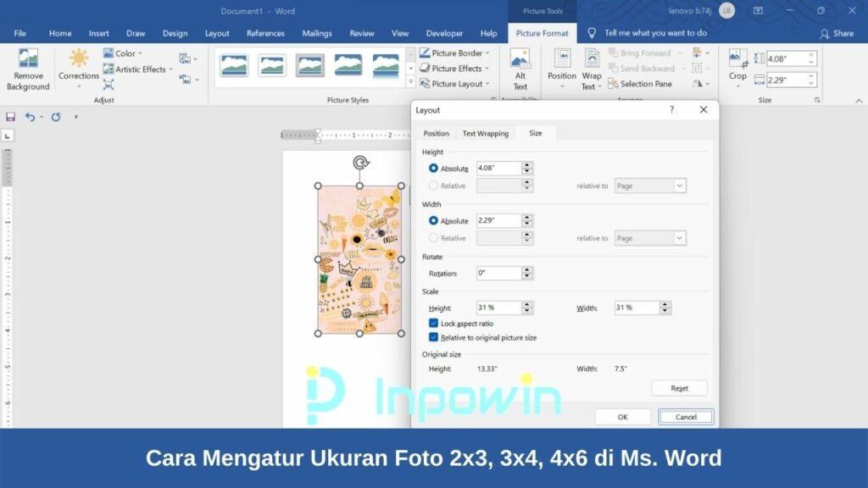Click the Rotate Objects icon in Arrange
The width and height of the screenshot is (868, 488).
[x=698, y=84]
